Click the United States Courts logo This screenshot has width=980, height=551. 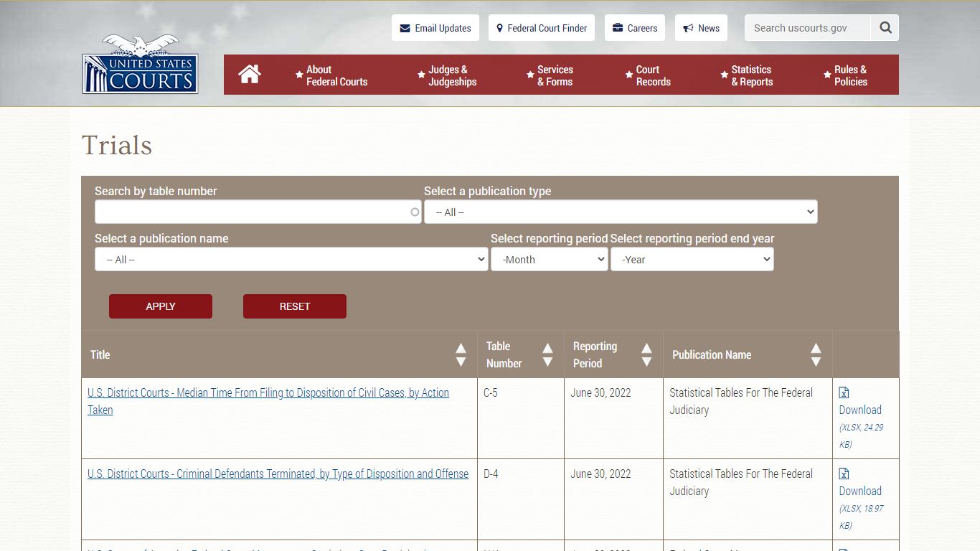coord(141,65)
